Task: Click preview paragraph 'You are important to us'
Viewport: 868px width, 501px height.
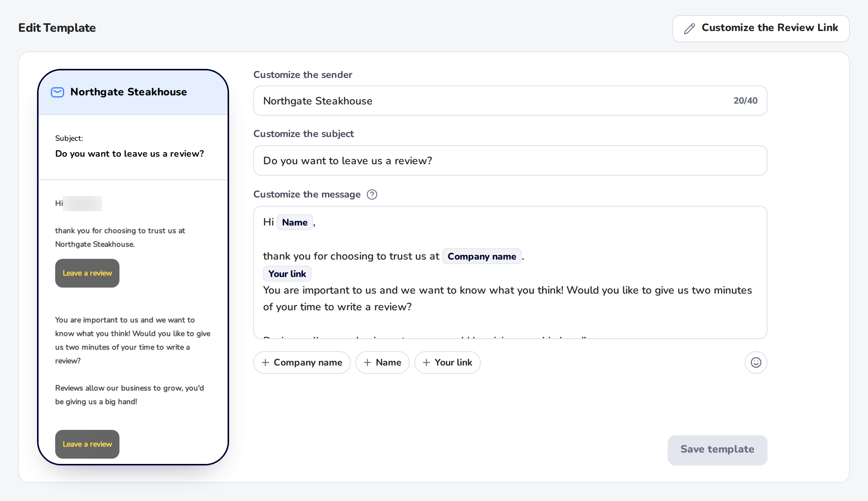Action: point(133,340)
